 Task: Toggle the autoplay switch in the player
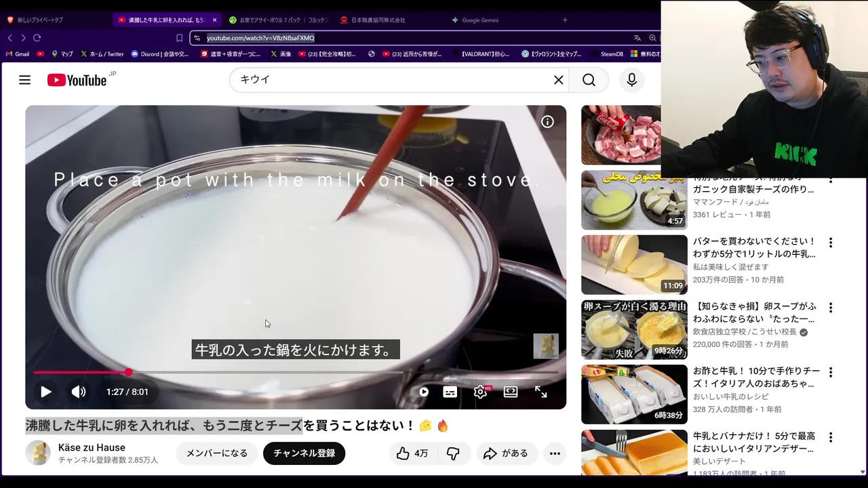422,392
